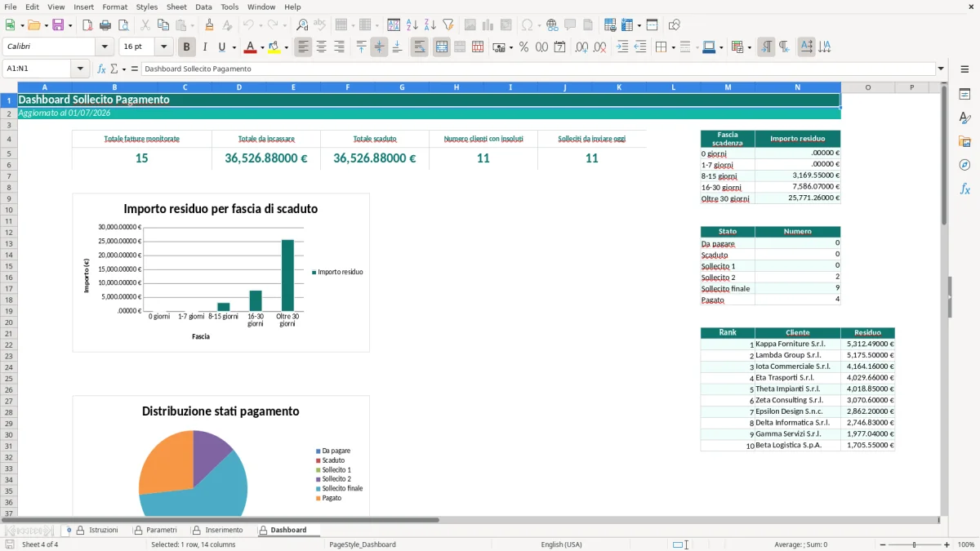The height and width of the screenshot is (551, 980).
Task: Toggle Align Right
Action: point(339,47)
